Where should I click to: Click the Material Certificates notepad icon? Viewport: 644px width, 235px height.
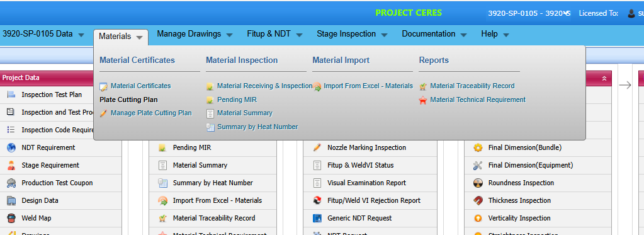click(x=103, y=87)
